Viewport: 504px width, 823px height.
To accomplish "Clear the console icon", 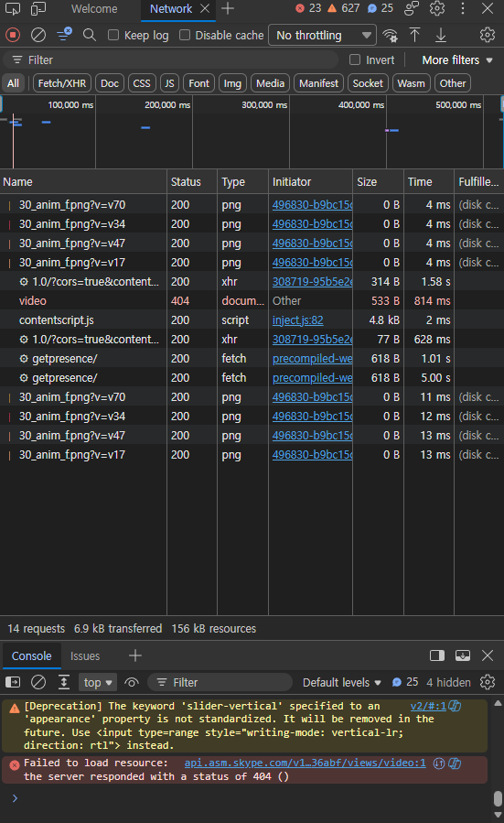I will click(38, 682).
